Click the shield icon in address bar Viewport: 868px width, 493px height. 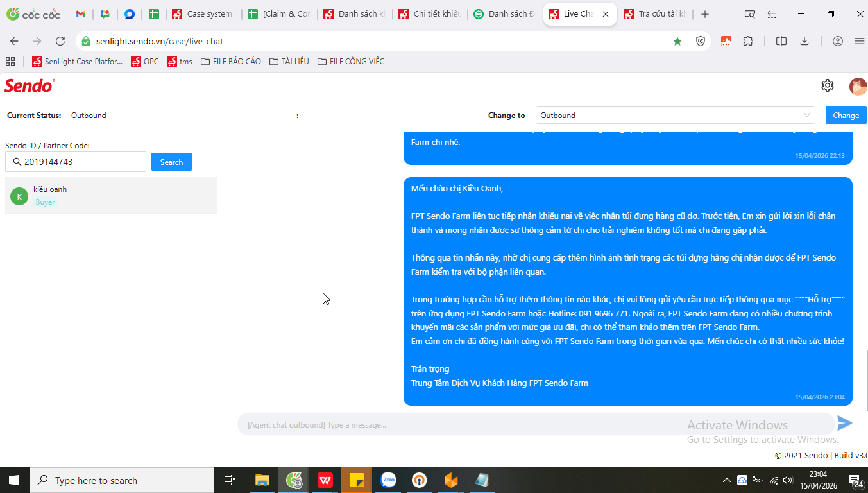701,41
